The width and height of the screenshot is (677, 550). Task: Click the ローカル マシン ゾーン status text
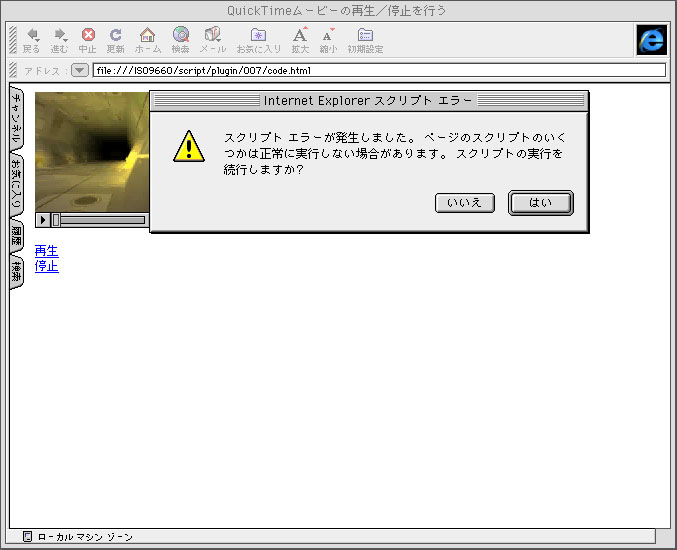85,537
